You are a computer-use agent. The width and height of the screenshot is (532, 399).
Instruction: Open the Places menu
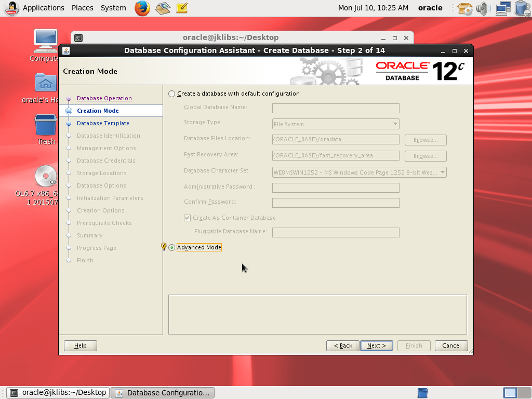point(83,8)
